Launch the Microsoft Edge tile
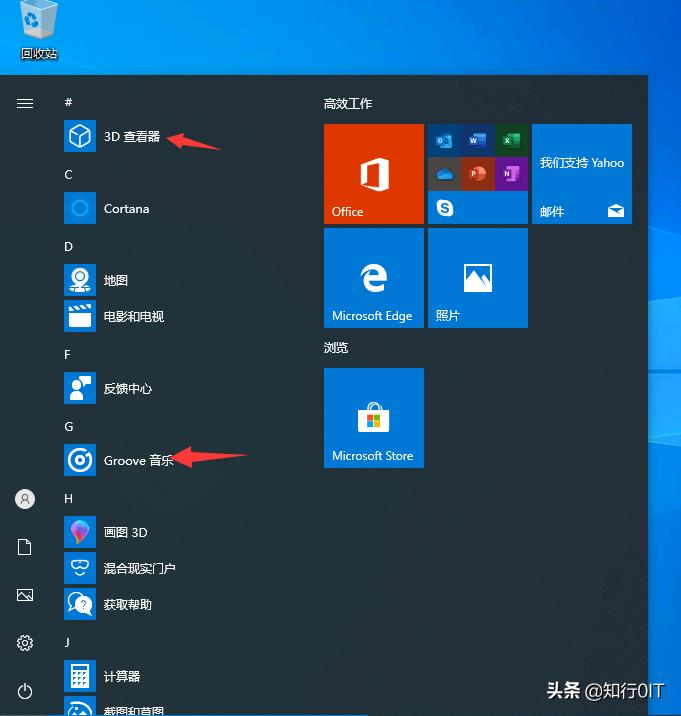 (x=374, y=278)
